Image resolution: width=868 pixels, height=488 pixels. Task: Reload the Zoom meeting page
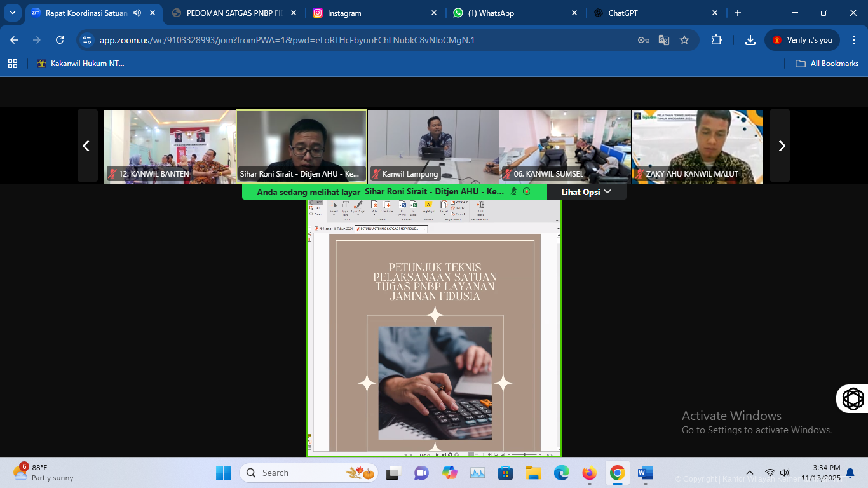point(60,40)
